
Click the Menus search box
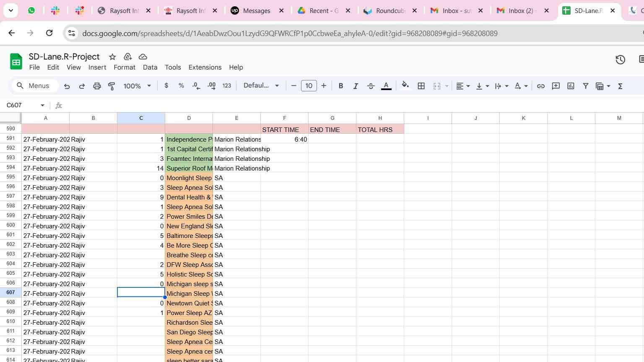click(x=35, y=85)
